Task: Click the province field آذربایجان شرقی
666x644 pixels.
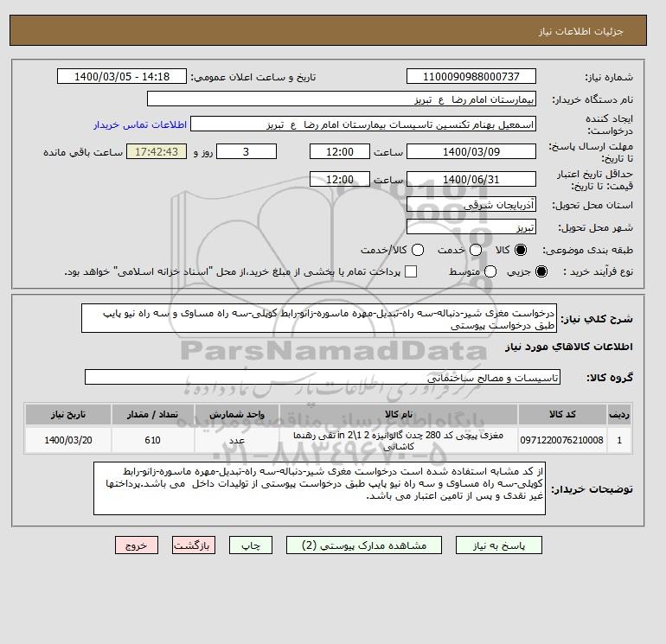Action: click(471, 205)
